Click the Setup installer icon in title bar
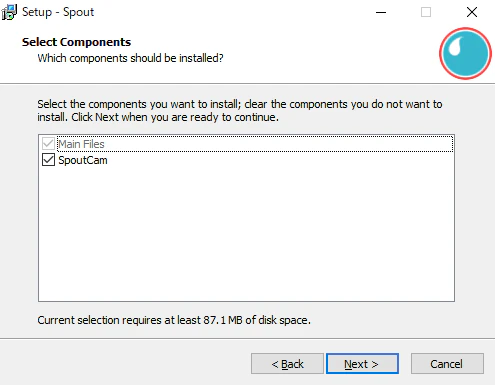 tap(9, 12)
